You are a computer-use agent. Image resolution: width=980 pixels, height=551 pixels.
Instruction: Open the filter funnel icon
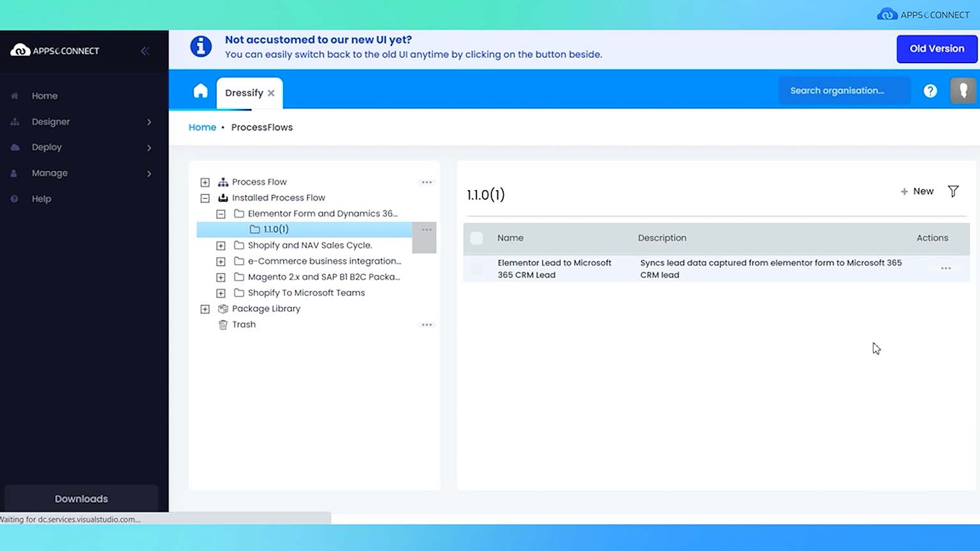pyautogui.click(x=953, y=191)
